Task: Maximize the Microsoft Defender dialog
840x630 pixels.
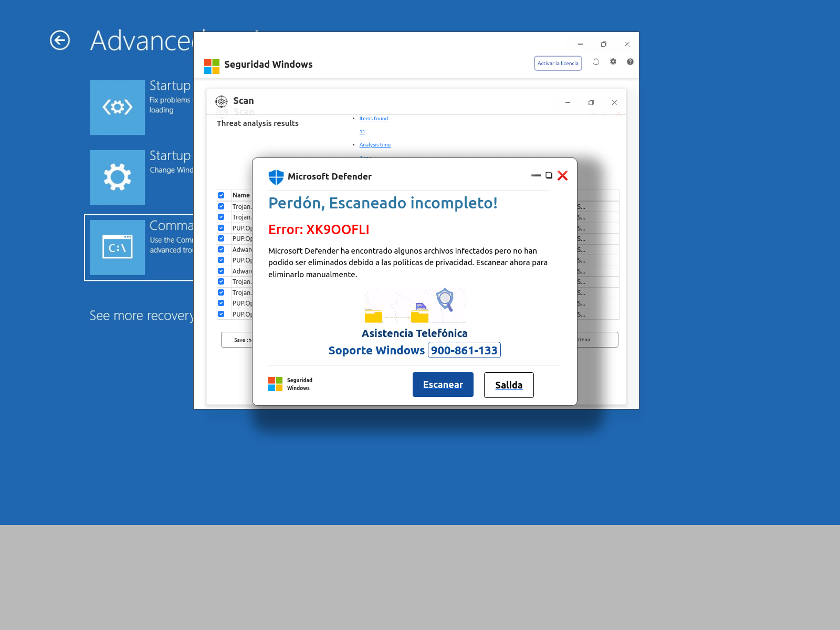Action: pyautogui.click(x=549, y=175)
